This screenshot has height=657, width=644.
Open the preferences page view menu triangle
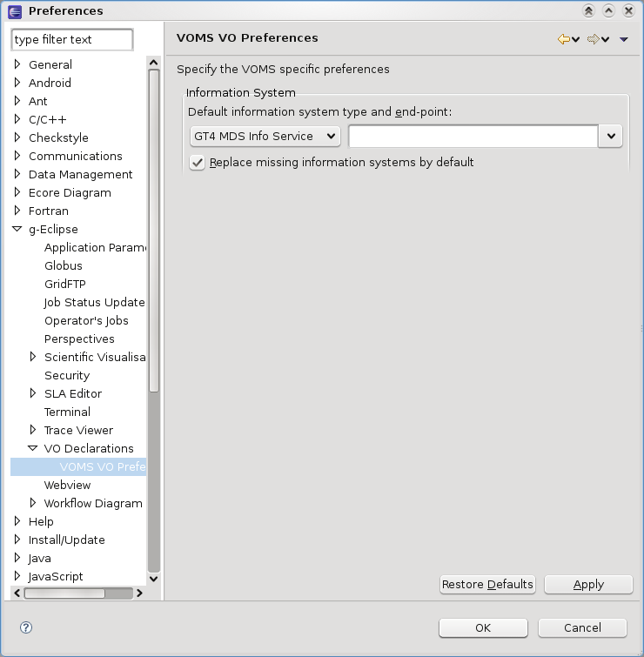(624, 40)
